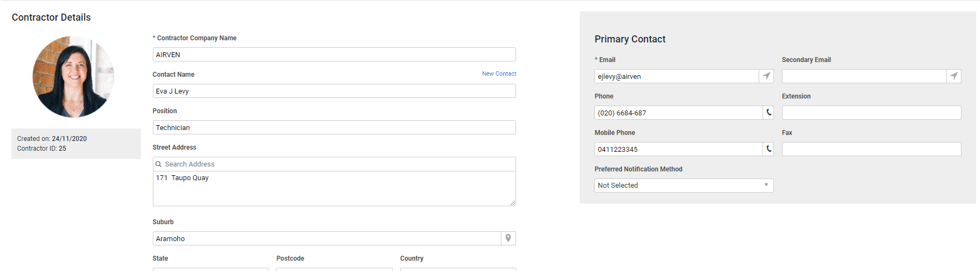Click the call icon next to Mobile Phone
The height and width of the screenshot is (271, 980).
[768, 149]
